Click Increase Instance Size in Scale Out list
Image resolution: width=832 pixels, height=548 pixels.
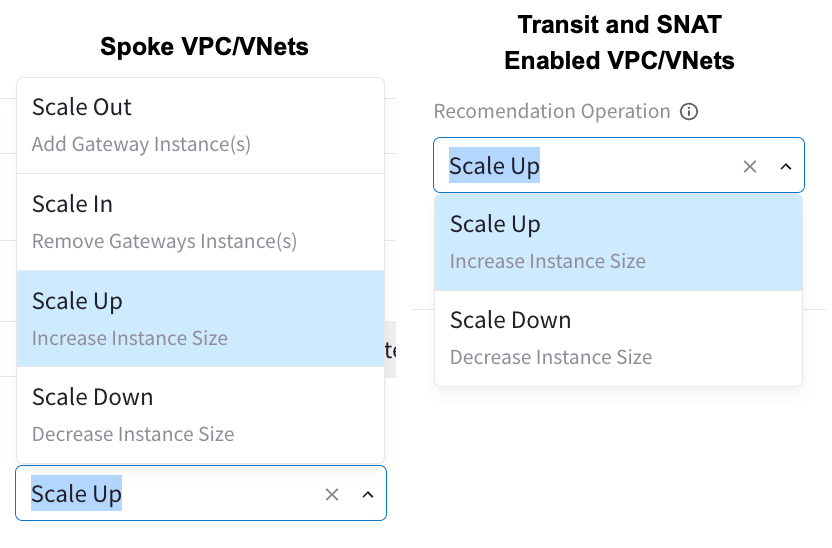coord(130,339)
